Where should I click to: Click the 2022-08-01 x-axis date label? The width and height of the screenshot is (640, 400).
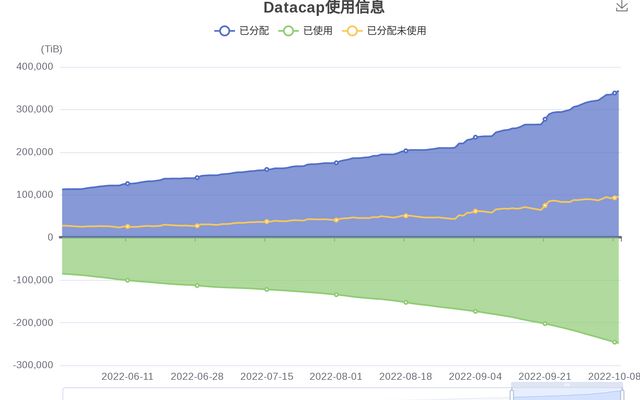pos(336,377)
